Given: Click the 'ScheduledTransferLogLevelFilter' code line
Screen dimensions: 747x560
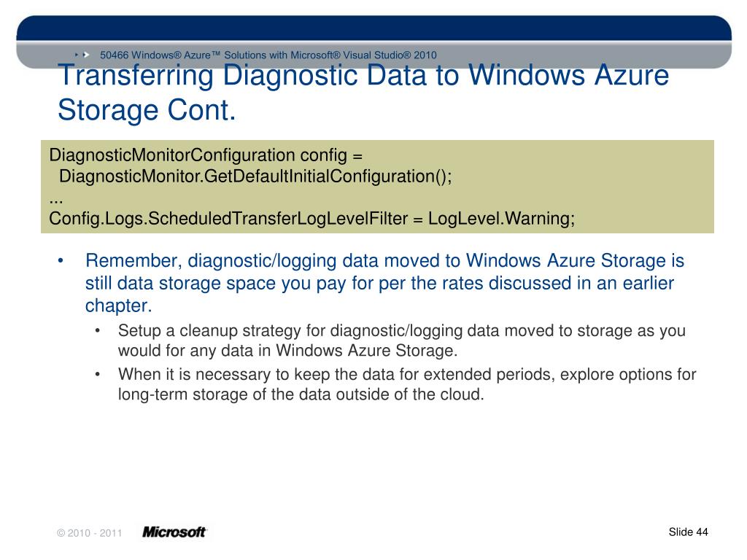Looking at the screenshot, I should point(311,219).
